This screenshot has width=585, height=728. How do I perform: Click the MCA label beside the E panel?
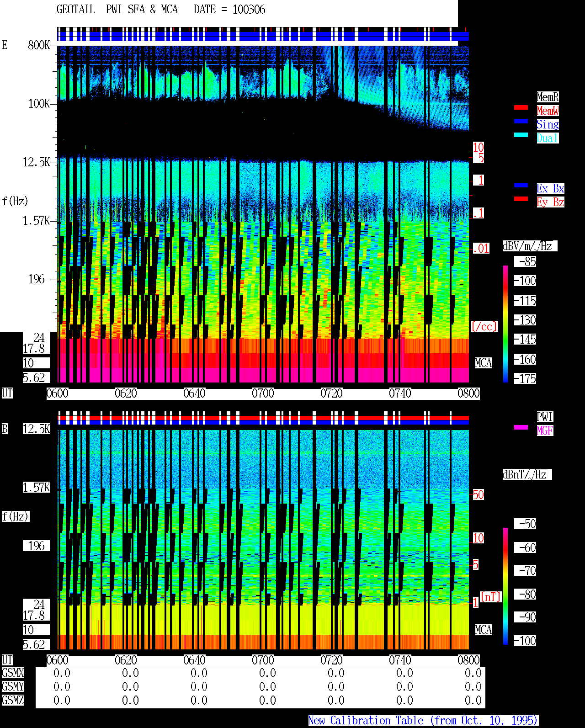pos(484,363)
